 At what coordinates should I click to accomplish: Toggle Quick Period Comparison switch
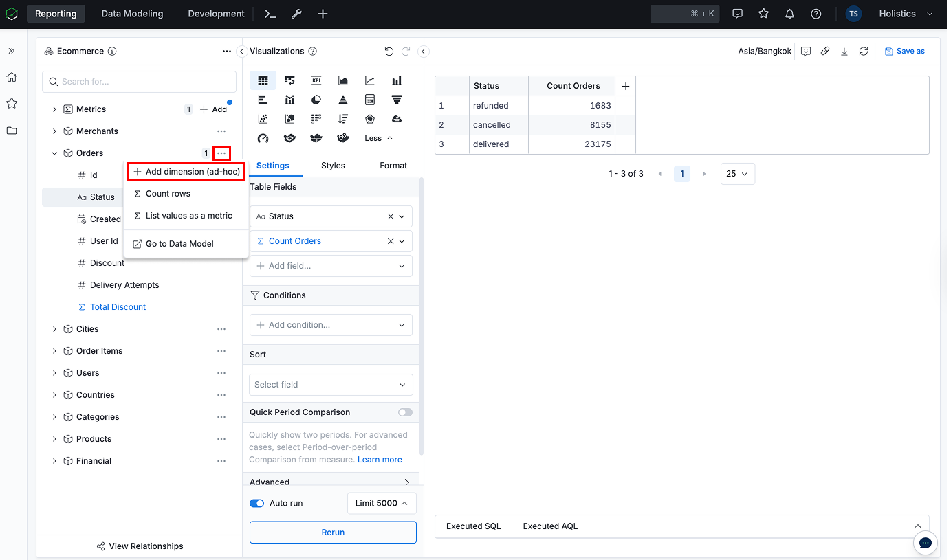pyautogui.click(x=405, y=412)
